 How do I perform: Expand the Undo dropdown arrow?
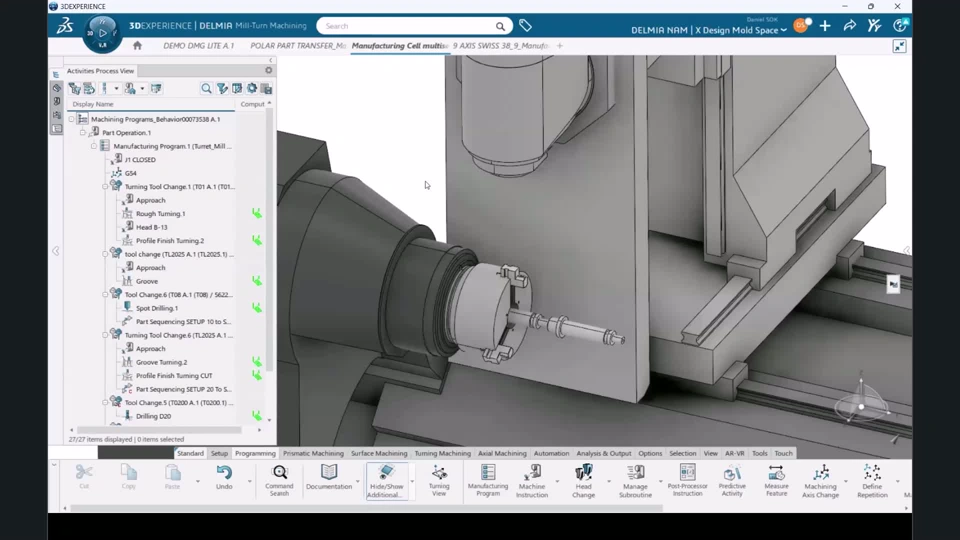click(x=250, y=482)
